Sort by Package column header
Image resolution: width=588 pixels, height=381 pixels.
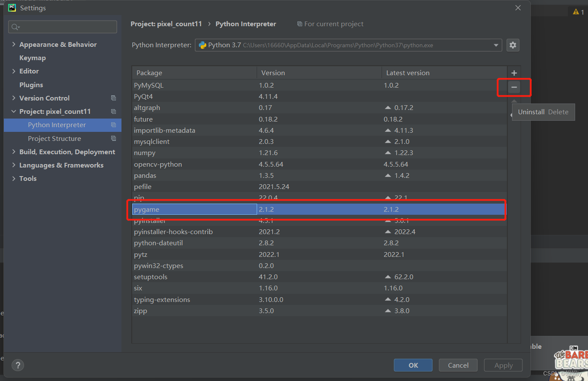[x=194, y=73]
